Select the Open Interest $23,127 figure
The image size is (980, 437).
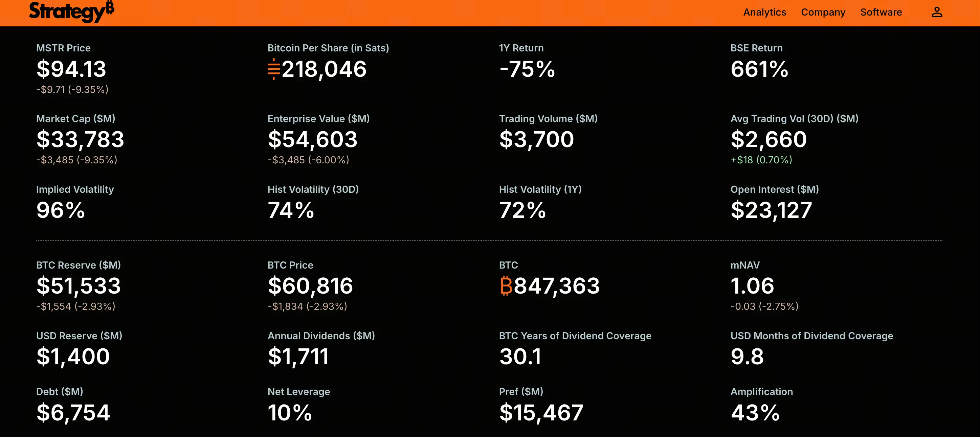(771, 210)
